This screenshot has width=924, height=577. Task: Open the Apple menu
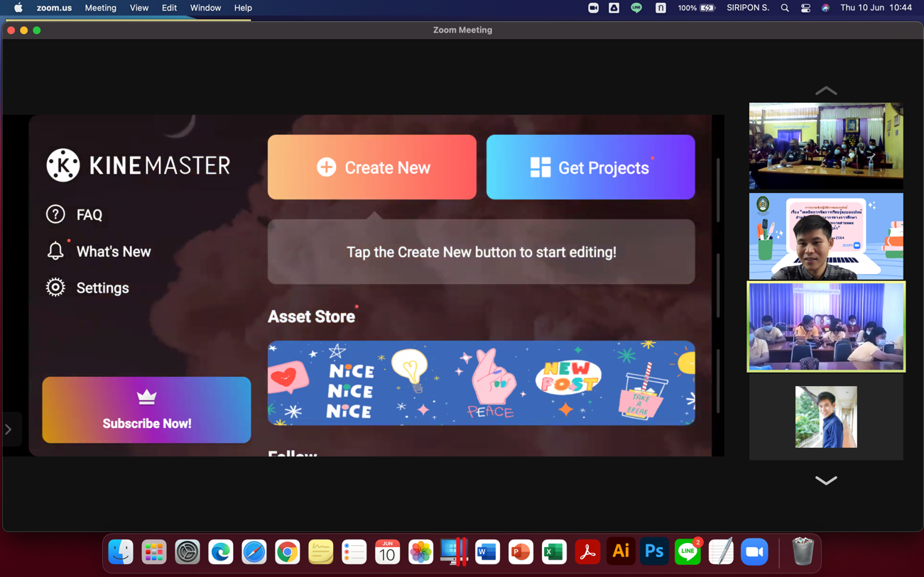(18, 8)
